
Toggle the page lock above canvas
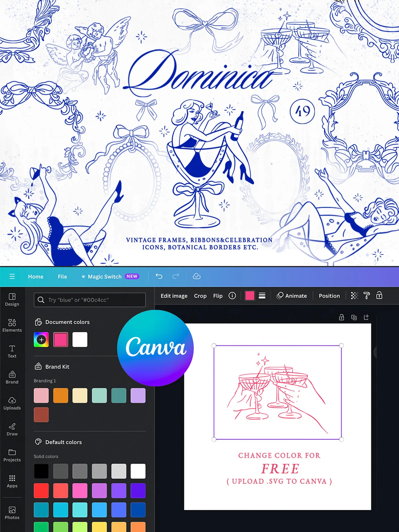pyautogui.click(x=341, y=318)
